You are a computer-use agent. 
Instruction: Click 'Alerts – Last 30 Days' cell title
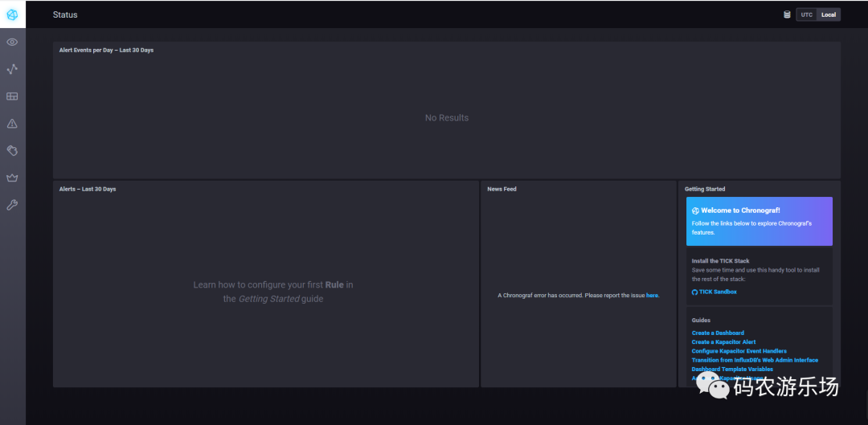click(x=88, y=190)
